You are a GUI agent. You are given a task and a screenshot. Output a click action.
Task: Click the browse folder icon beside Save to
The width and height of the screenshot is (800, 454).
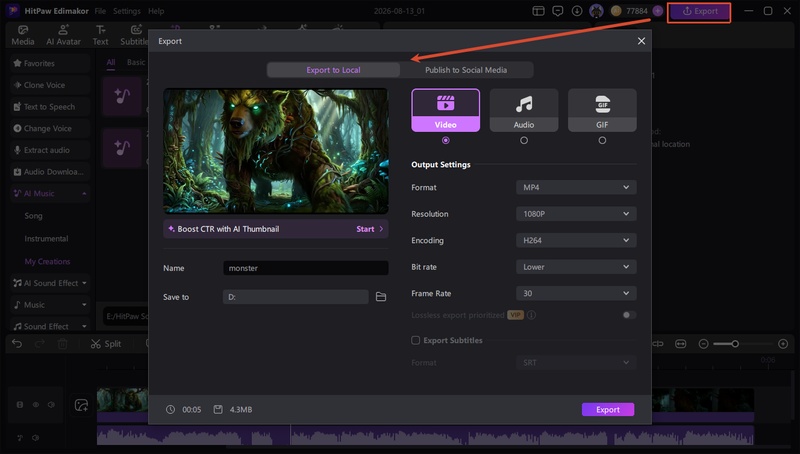381,297
